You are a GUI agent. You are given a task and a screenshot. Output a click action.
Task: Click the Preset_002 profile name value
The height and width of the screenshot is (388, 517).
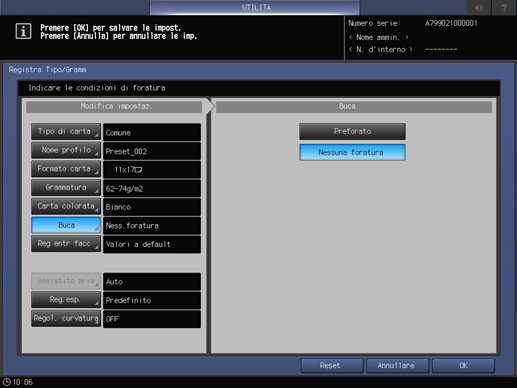pyautogui.click(x=152, y=151)
